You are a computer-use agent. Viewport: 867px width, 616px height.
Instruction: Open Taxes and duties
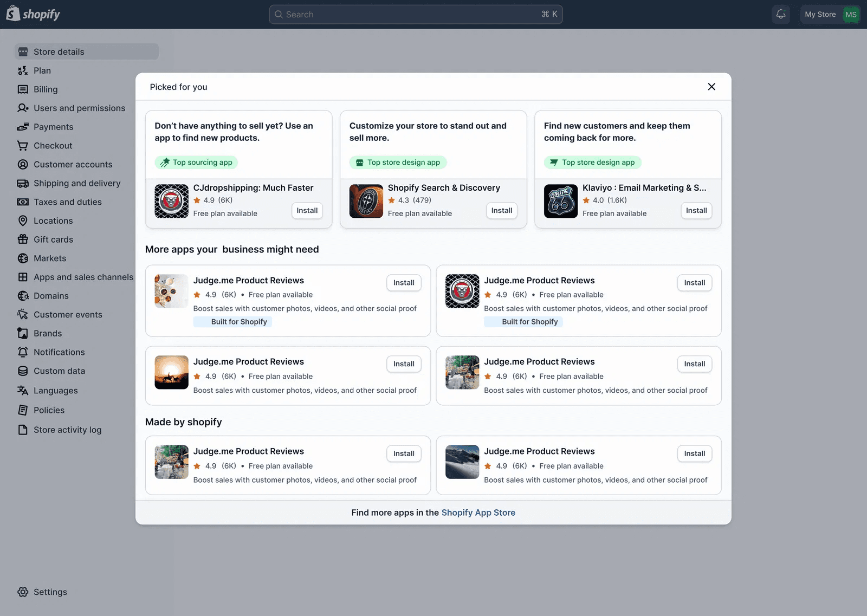[67, 202]
